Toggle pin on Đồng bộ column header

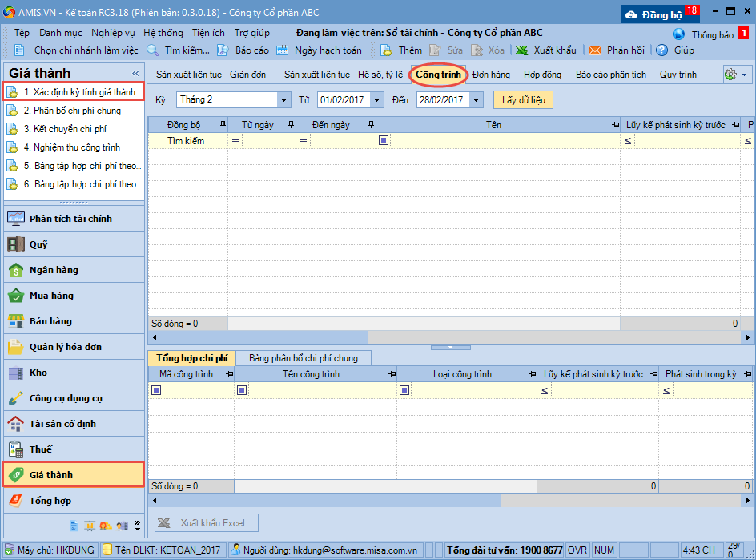[223, 125]
